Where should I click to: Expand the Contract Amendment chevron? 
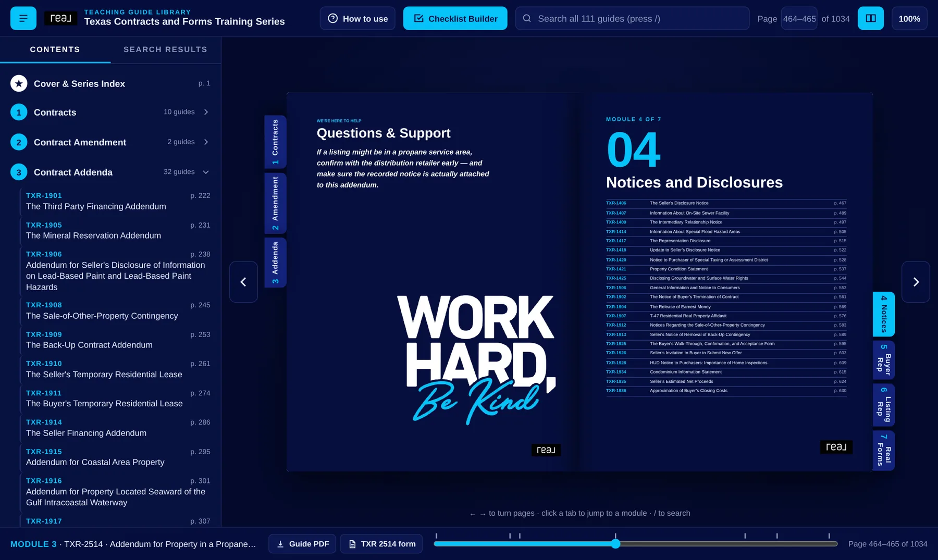206,142
